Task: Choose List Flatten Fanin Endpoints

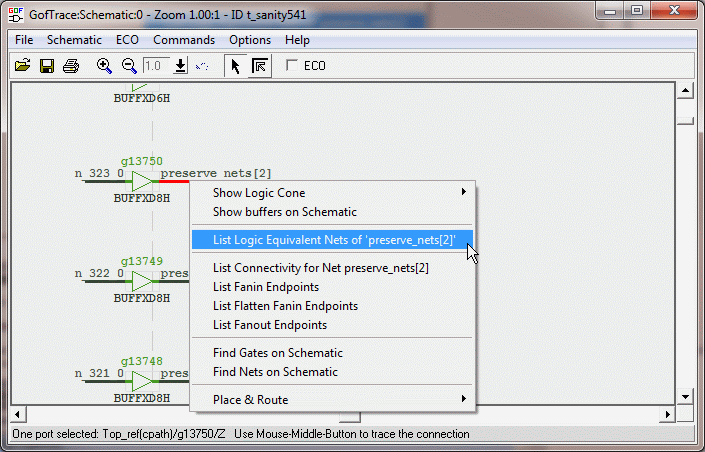Action: point(332,306)
